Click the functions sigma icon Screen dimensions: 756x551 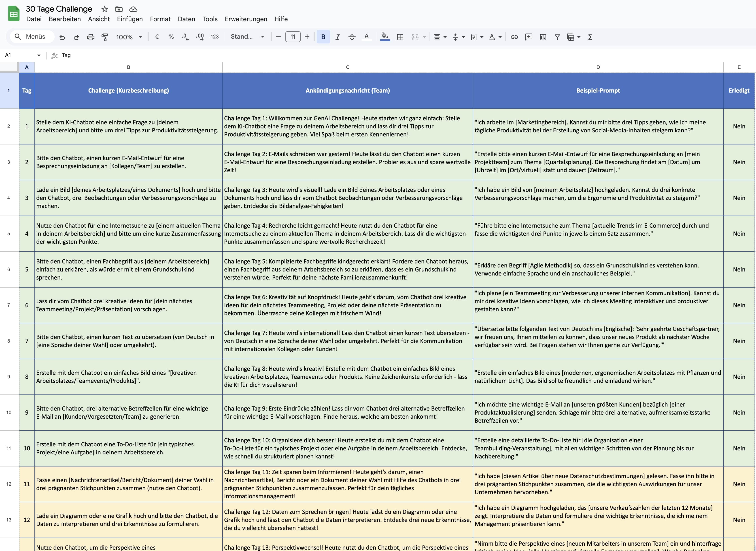tap(590, 37)
